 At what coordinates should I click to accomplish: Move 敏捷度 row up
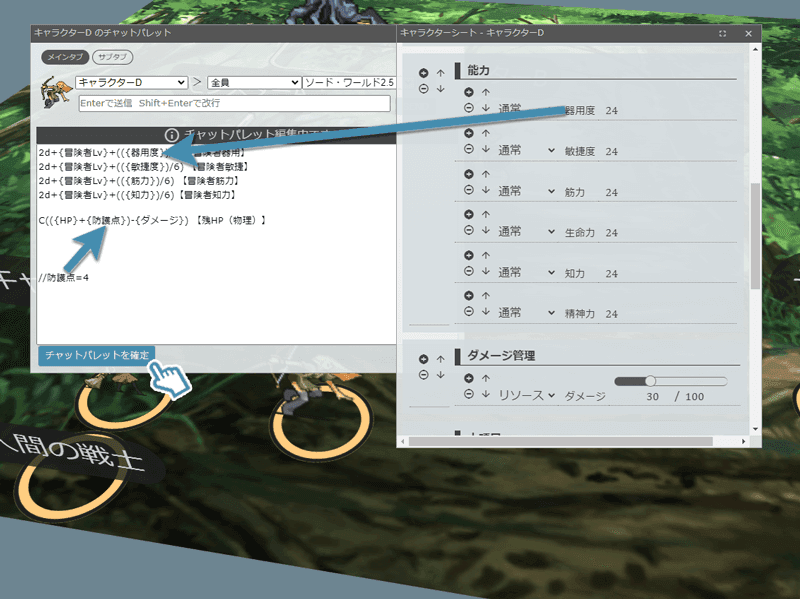[486, 133]
